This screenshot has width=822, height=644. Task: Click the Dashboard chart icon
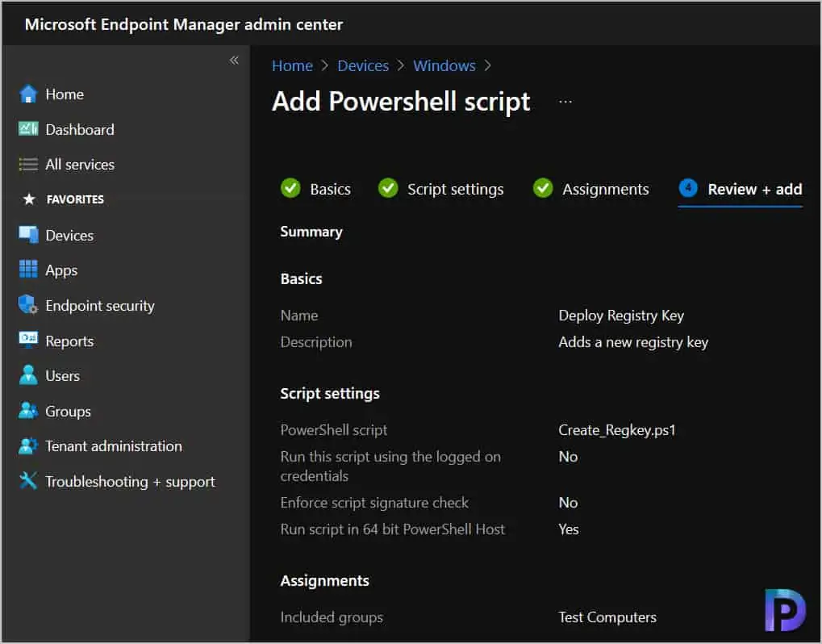click(x=28, y=129)
